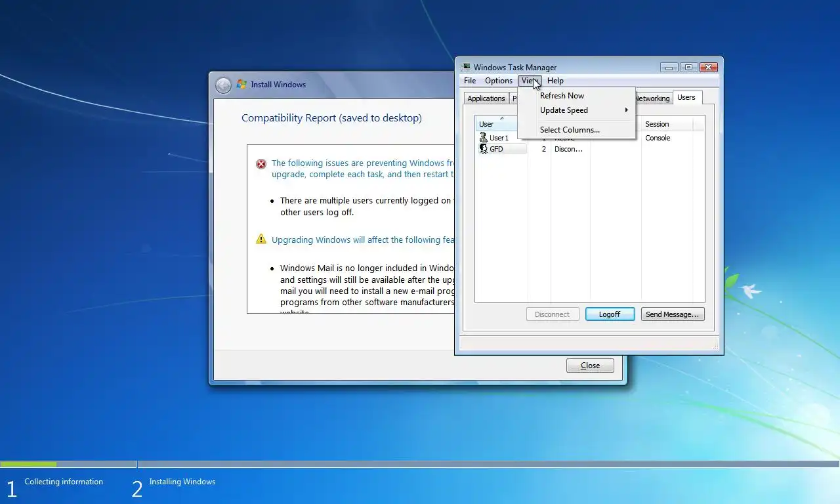Click the Logoff button

610,314
